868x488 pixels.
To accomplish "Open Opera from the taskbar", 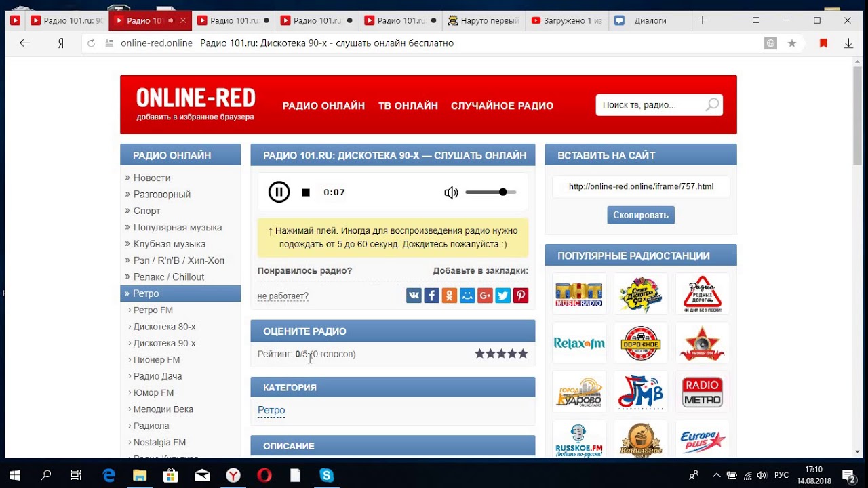I will point(264,475).
